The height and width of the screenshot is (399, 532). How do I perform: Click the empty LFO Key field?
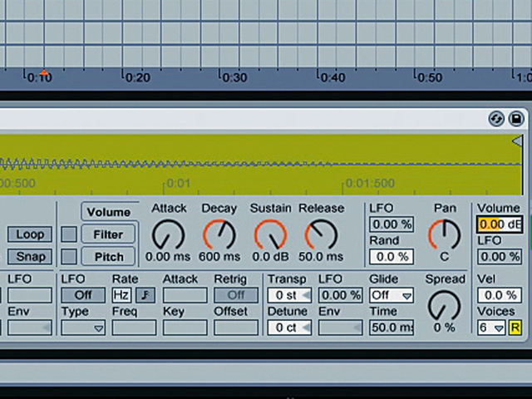pyautogui.click(x=185, y=328)
